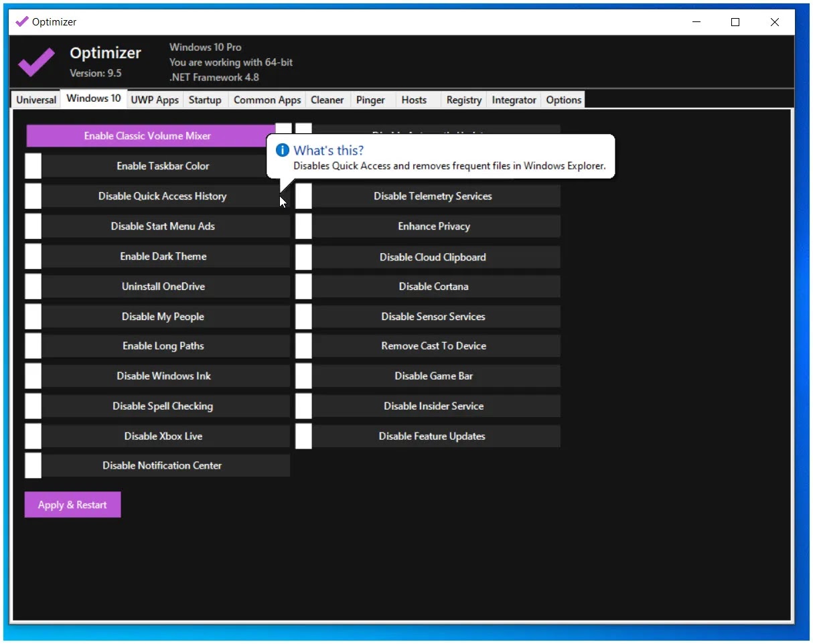
Task: Toggle Disable Insider Service
Action: click(428, 406)
